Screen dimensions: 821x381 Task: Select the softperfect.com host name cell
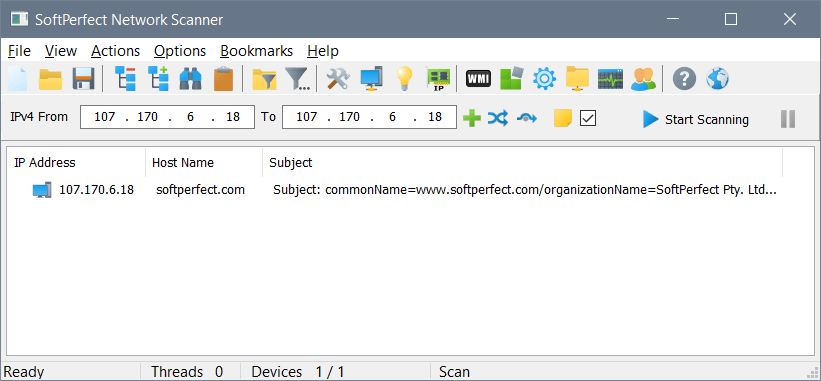click(201, 190)
